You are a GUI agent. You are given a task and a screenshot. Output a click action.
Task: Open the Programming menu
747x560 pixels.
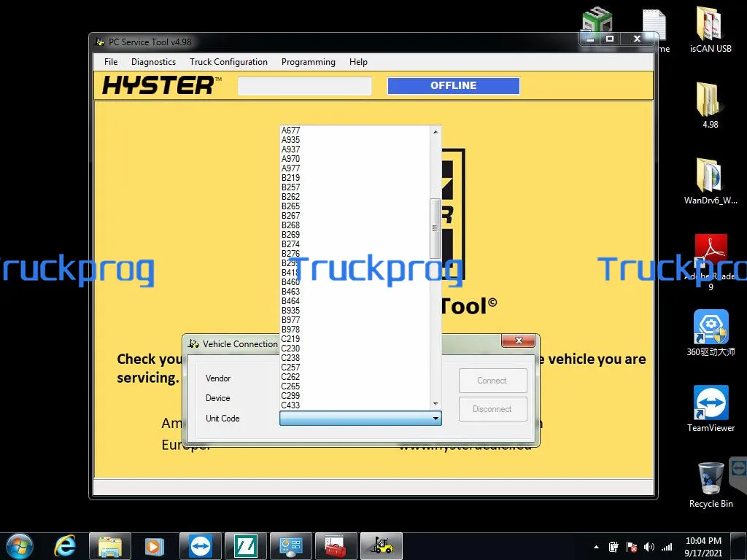coord(309,62)
